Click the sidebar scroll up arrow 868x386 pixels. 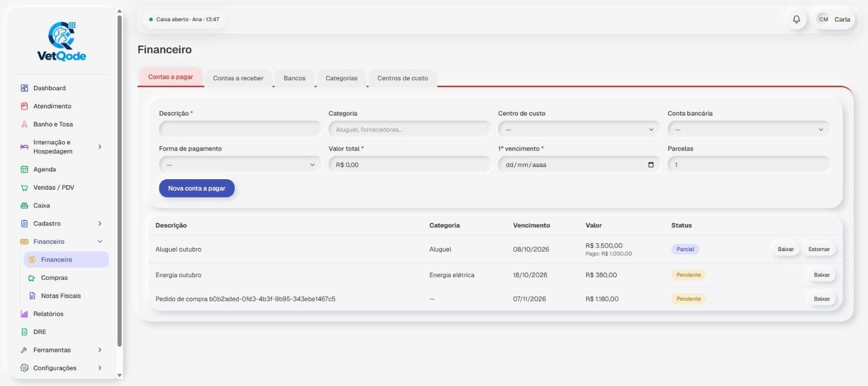pyautogui.click(x=120, y=11)
